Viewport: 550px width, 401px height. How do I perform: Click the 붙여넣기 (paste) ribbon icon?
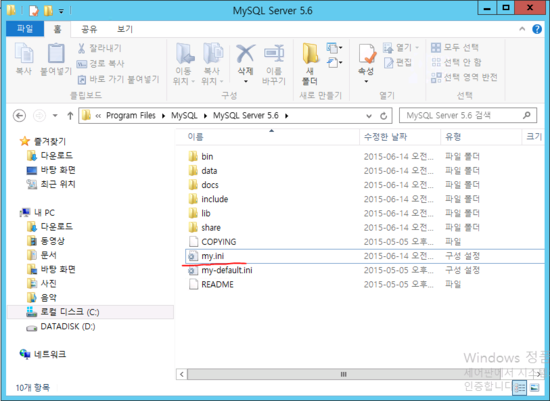(56, 59)
